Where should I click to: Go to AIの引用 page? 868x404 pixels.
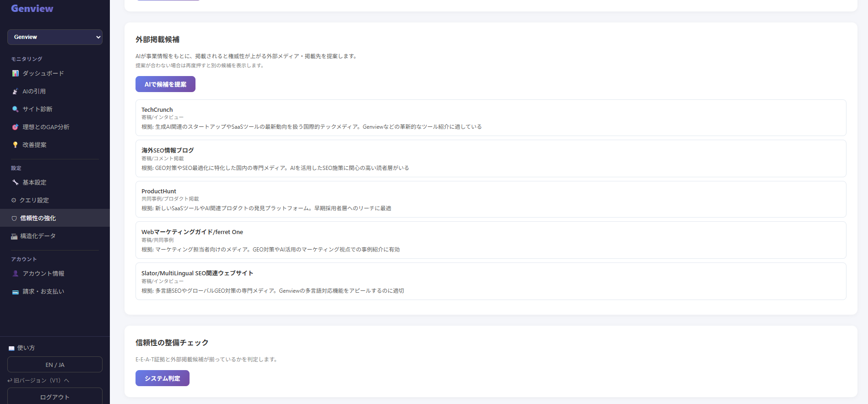click(55, 91)
